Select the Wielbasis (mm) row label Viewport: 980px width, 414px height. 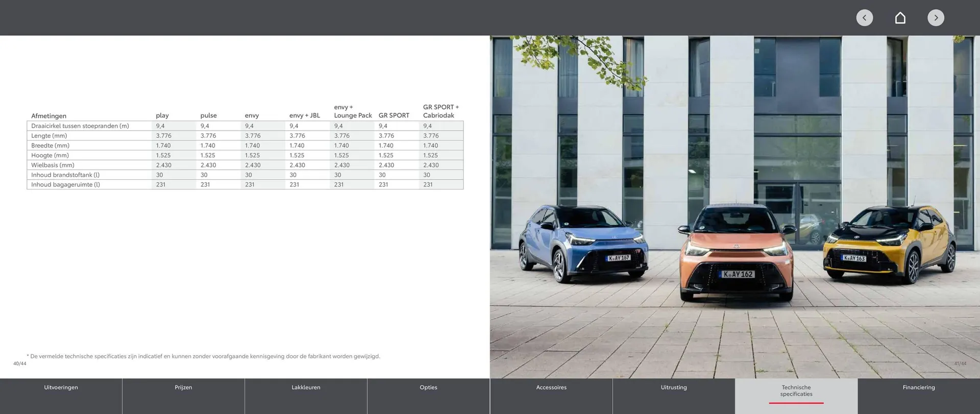pyautogui.click(x=53, y=165)
